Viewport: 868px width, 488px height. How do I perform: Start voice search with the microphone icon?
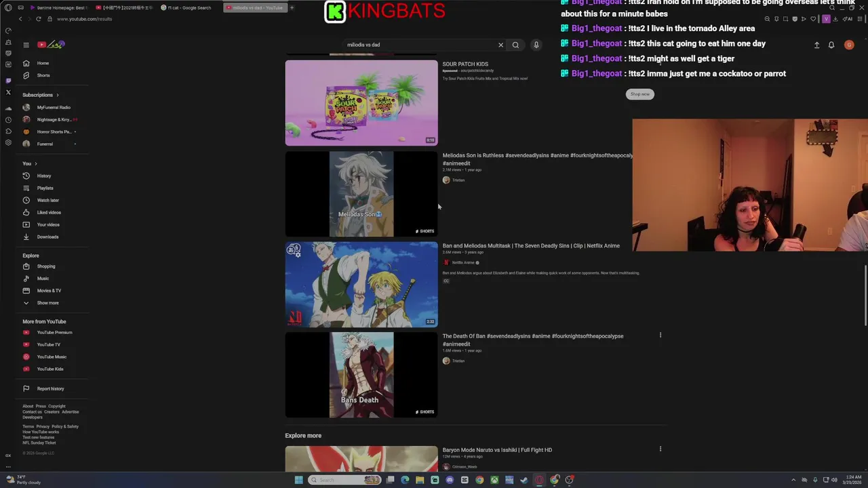click(536, 45)
